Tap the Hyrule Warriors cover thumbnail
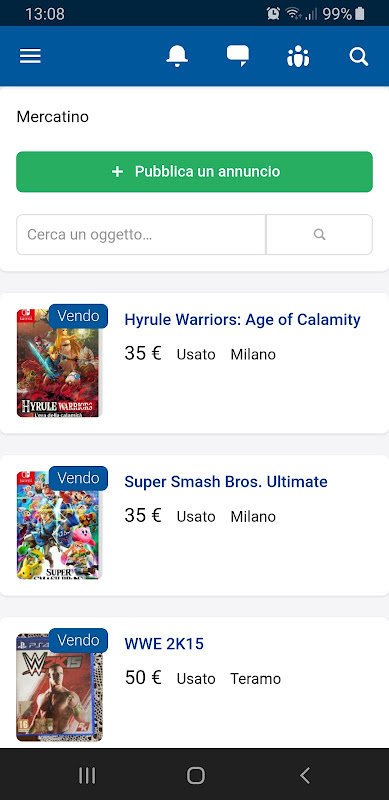 click(59, 363)
